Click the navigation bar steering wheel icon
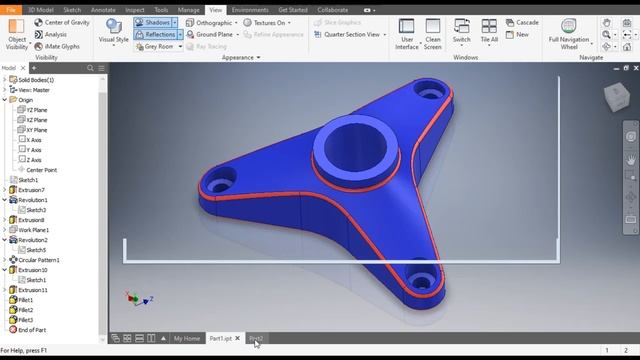Image resolution: width=640 pixels, height=360 pixels. click(631, 137)
